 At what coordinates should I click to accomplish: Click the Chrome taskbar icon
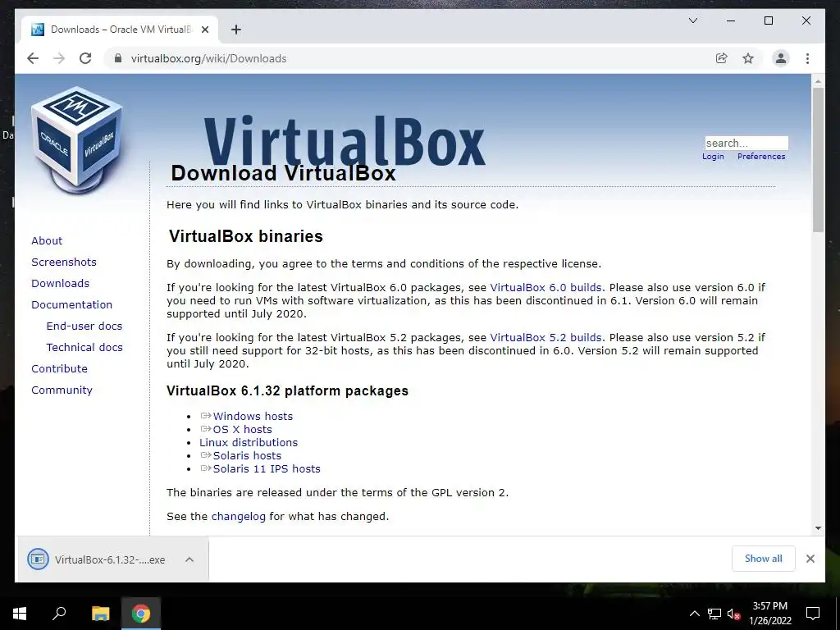141,614
